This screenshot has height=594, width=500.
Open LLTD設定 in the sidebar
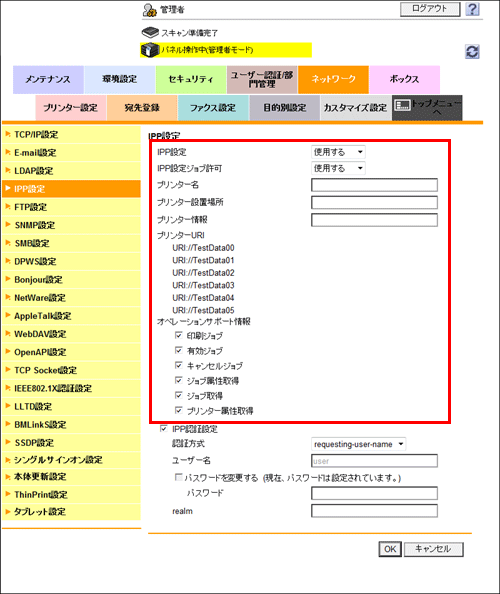pyautogui.click(x=71, y=406)
